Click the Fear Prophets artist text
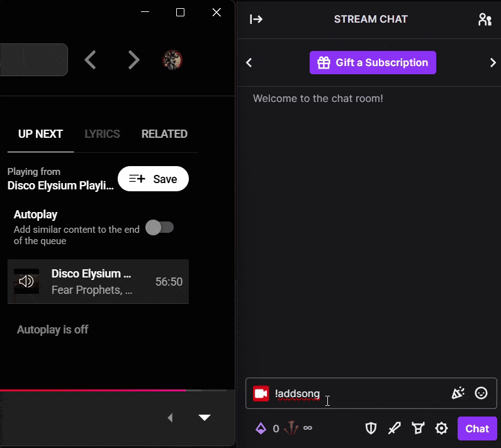501x448 pixels. (92, 290)
